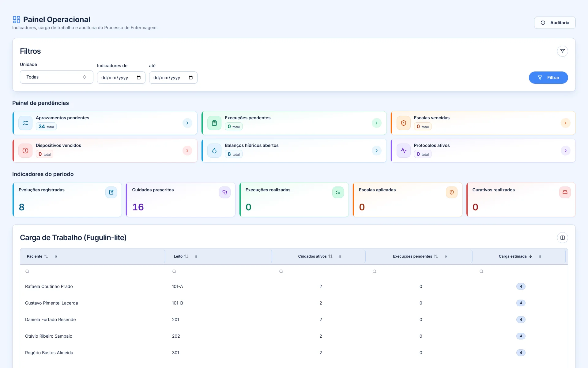
Task: Click the Execuções realizadas checklist icon
Action: click(338, 192)
